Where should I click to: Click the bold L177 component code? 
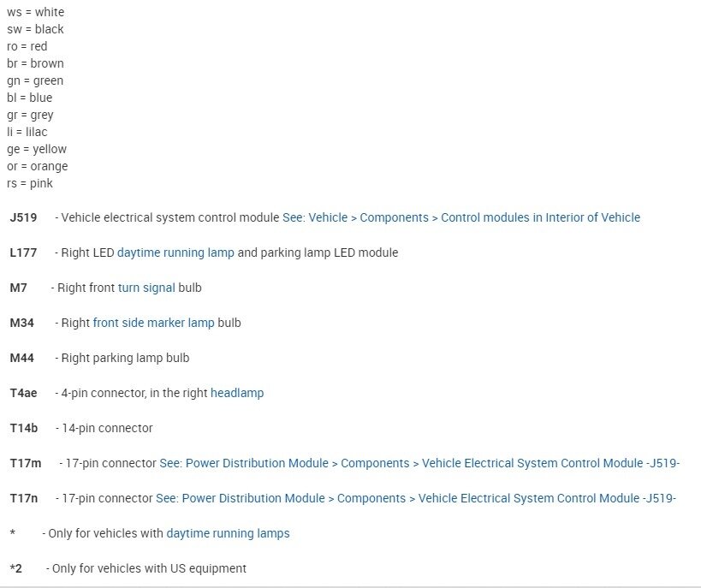(23, 252)
